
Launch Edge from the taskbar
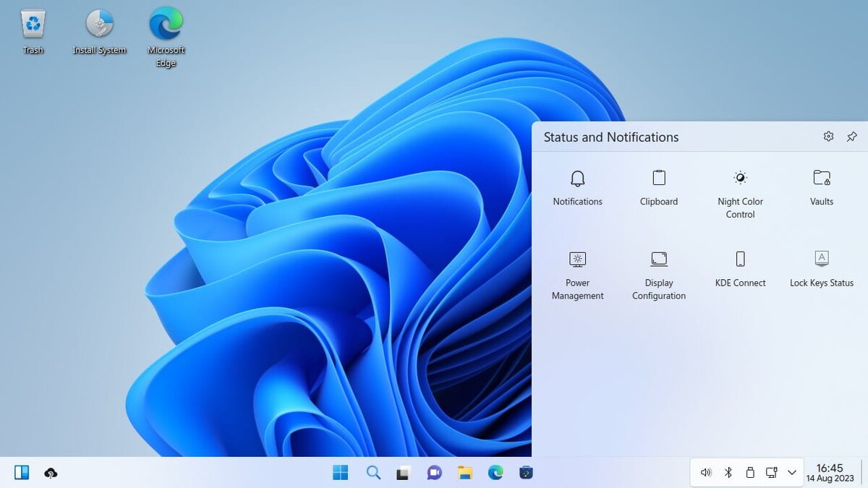(495, 473)
